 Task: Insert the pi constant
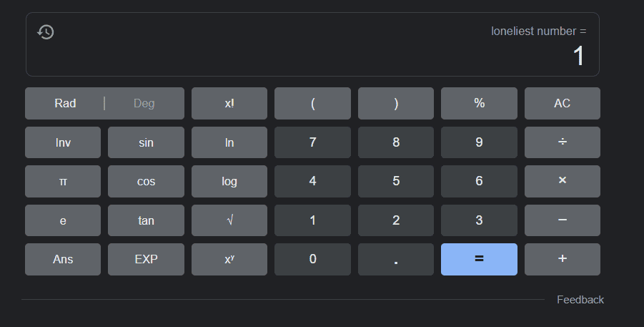[x=63, y=182]
